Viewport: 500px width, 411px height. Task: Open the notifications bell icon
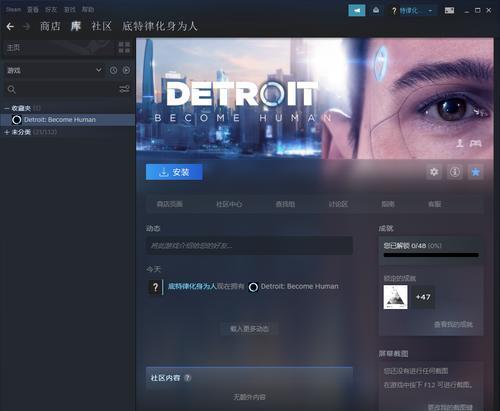coord(376,11)
